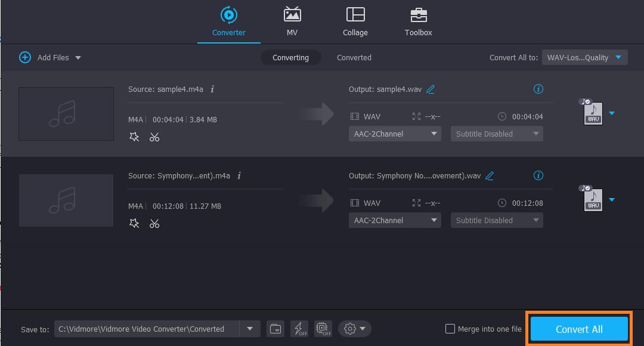View source info for Symphony file
Image resolution: width=644 pixels, height=346 pixels.
coord(239,175)
